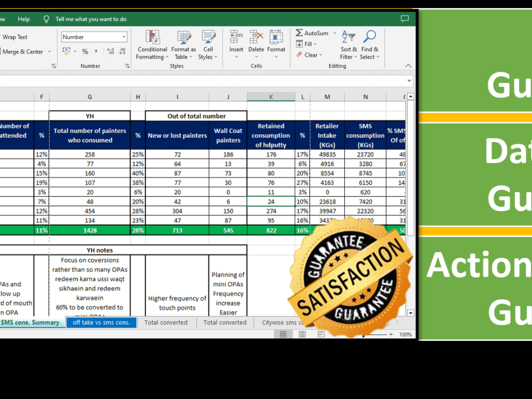Expand Fill dropdown arrow
Image resolution: width=532 pixels, height=399 pixels.
coord(315,44)
